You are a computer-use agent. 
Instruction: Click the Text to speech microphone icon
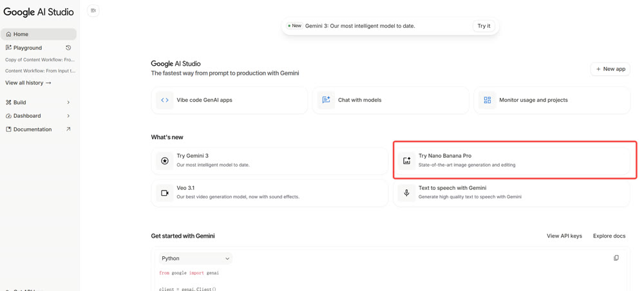[406, 193]
